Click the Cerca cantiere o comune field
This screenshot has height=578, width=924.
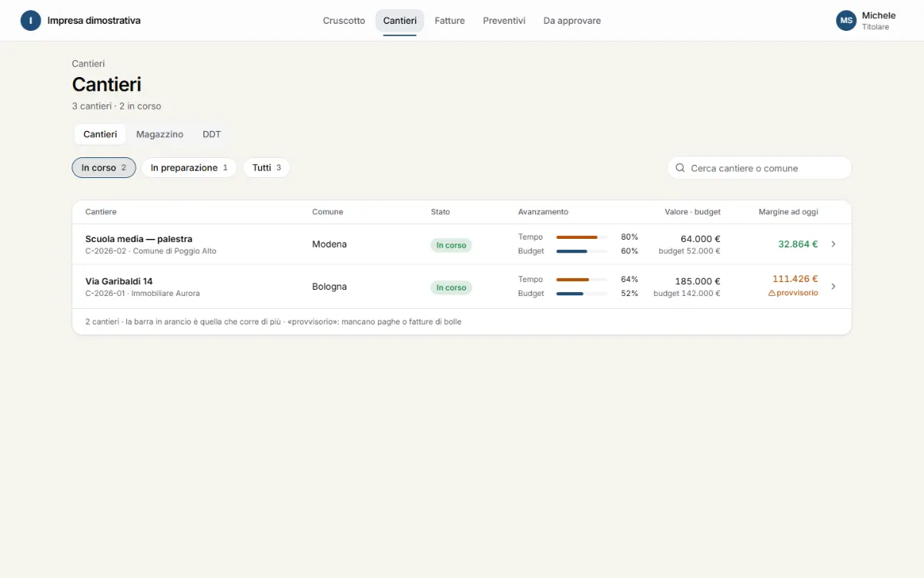tap(760, 168)
